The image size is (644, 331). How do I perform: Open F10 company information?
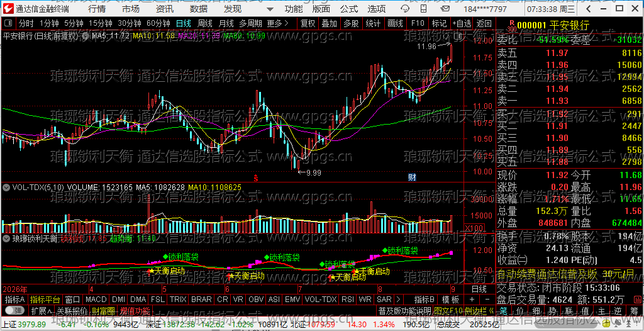pos(418,23)
